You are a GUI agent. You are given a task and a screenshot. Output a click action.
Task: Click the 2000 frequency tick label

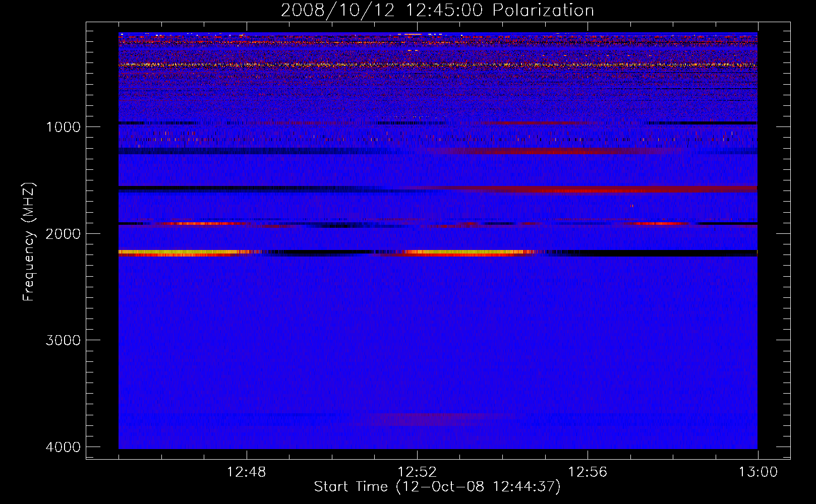pos(63,233)
